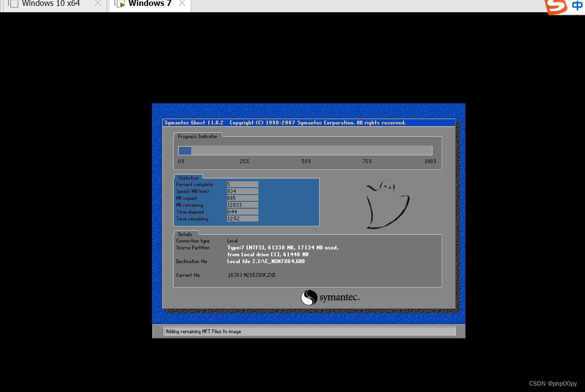Close the Windows 7 tab

coord(182,3)
